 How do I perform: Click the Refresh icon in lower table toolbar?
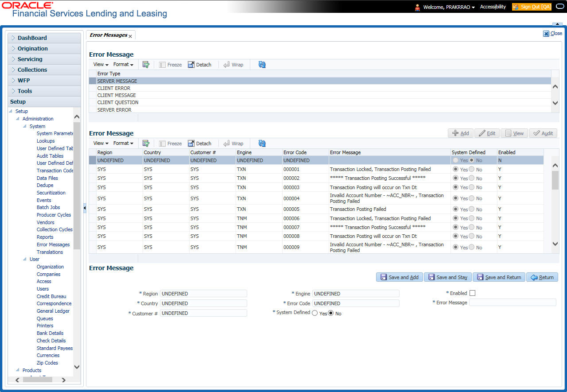[x=262, y=144]
